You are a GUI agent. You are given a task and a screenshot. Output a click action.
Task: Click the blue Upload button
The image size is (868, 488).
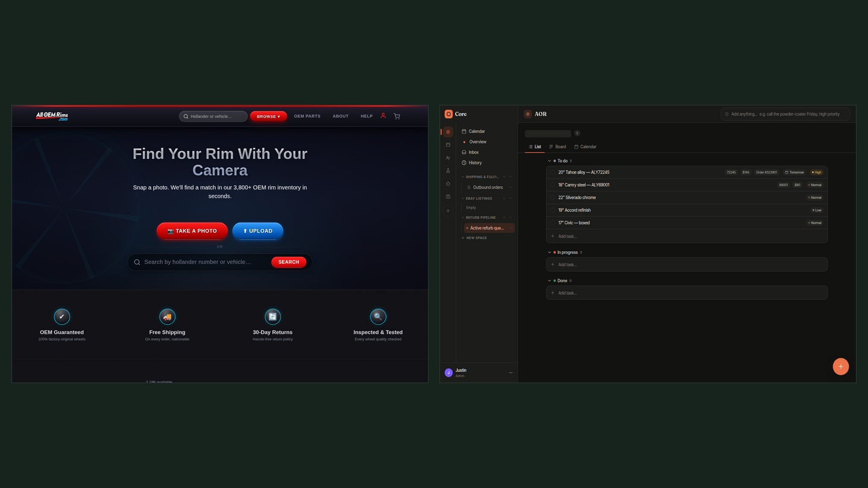click(257, 231)
